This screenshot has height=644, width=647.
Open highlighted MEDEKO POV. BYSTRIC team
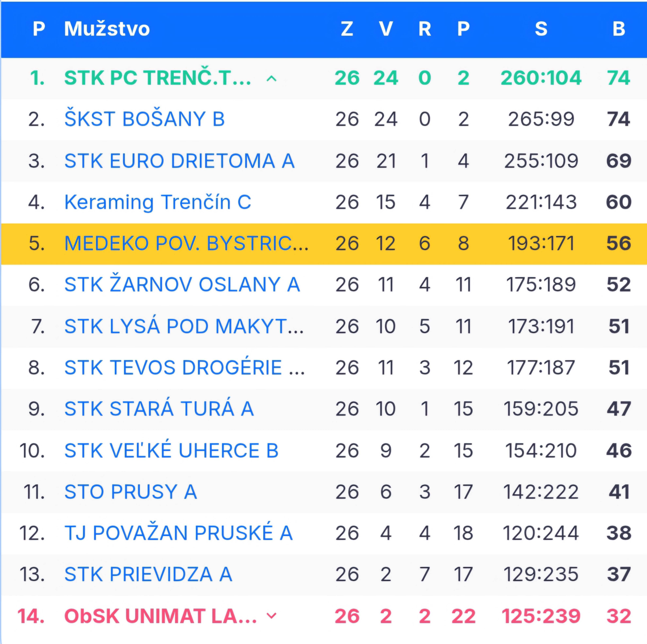[186, 244]
